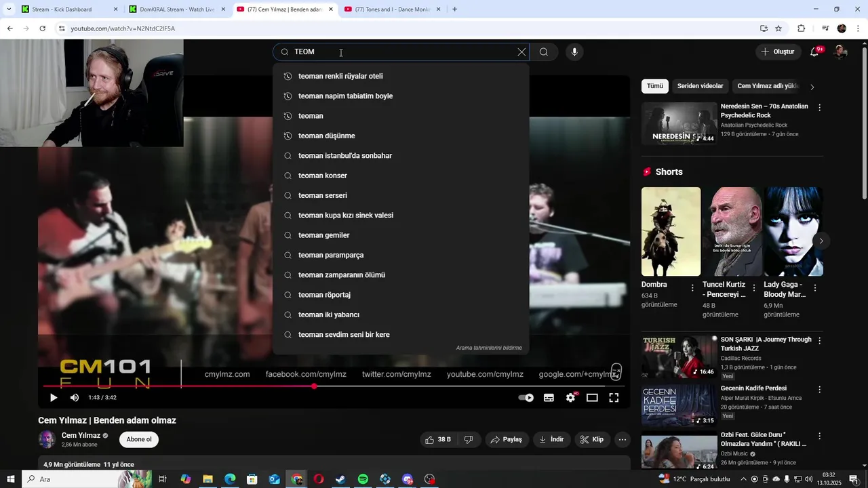
Task: Open video settings gear
Action: click(x=570, y=398)
